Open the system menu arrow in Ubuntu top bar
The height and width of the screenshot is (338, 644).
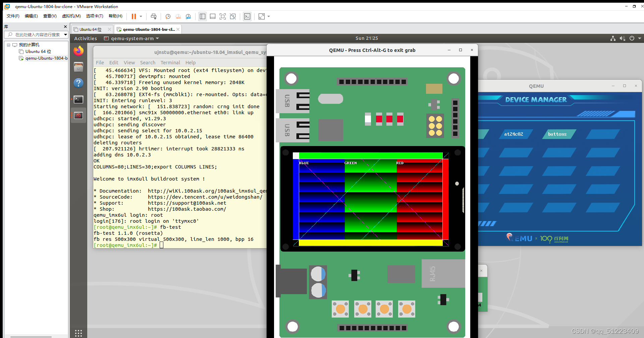[x=640, y=38]
